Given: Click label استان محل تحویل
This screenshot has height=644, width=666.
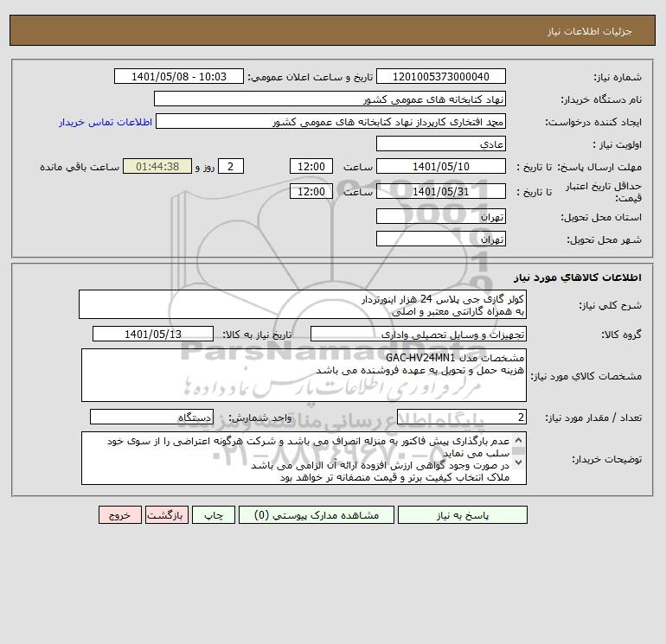Looking at the screenshot, I should coord(601,217).
